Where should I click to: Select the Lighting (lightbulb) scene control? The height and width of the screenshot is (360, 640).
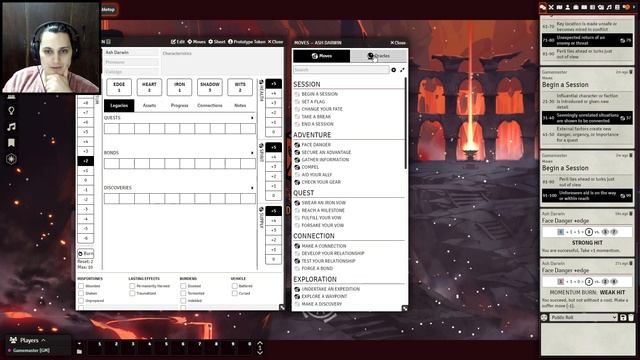pyautogui.click(x=11, y=111)
